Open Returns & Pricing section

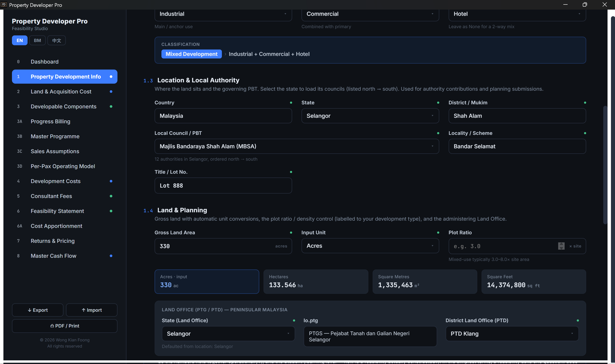64,241
